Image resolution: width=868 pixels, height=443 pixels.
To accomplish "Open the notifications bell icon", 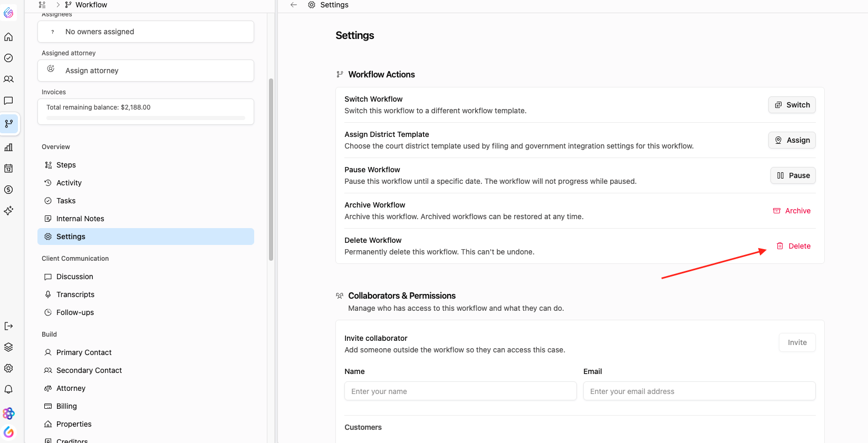I will click(x=8, y=389).
